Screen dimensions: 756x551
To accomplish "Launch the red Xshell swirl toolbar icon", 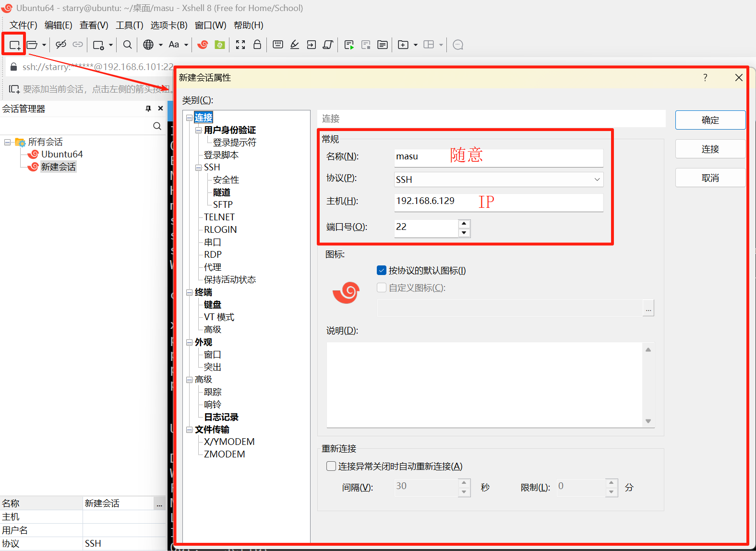I will pyautogui.click(x=203, y=45).
